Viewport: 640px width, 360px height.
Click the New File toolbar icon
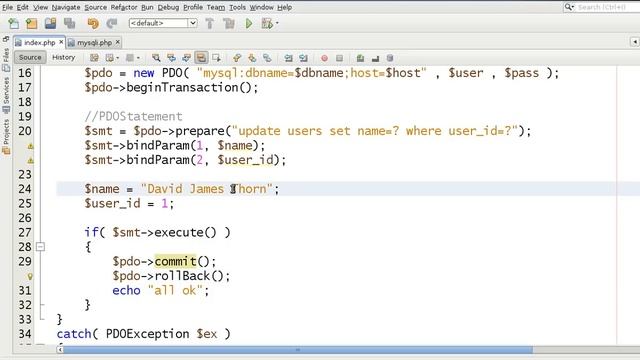(13, 23)
